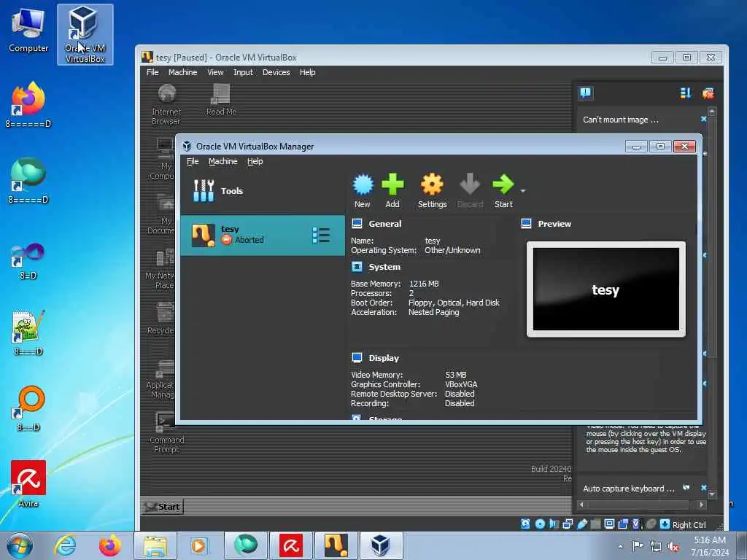The image size is (747, 560).
Task: Click the guest Internet Browser desktop icon
Action: 166,104
